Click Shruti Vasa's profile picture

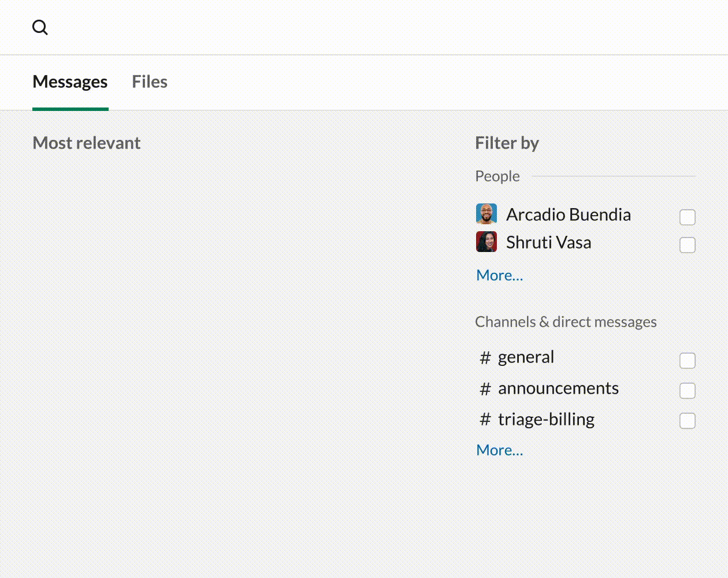[486, 242]
